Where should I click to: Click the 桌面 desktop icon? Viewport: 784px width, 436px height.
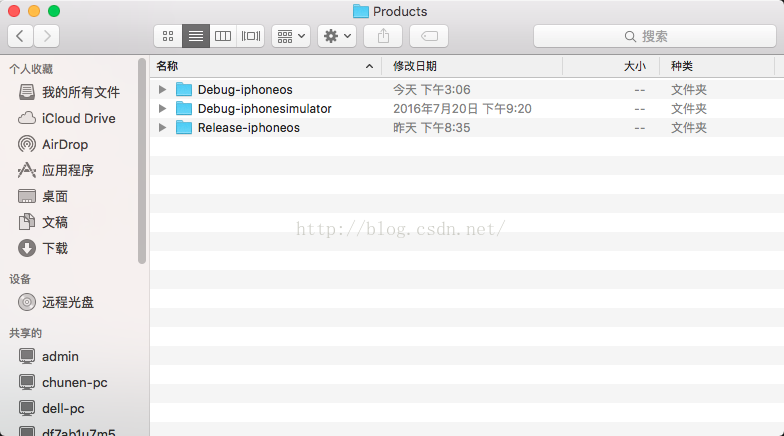pos(27,196)
